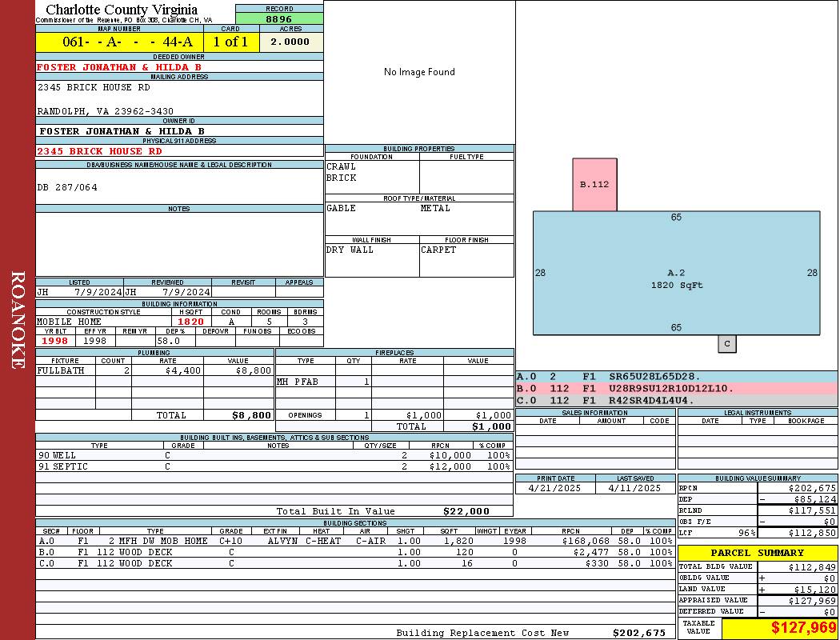Click legal description DB 287/064
Viewport: 840px width, 640px height.
coord(67,187)
